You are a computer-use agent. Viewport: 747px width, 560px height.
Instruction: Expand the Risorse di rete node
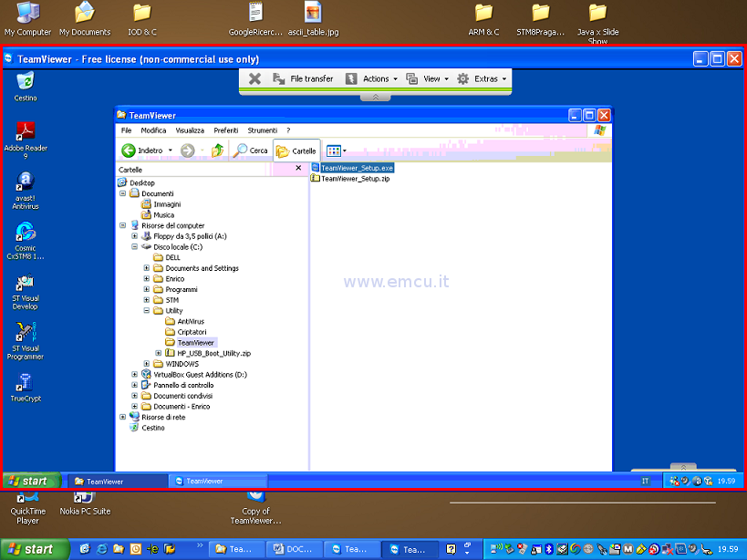click(122, 417)
